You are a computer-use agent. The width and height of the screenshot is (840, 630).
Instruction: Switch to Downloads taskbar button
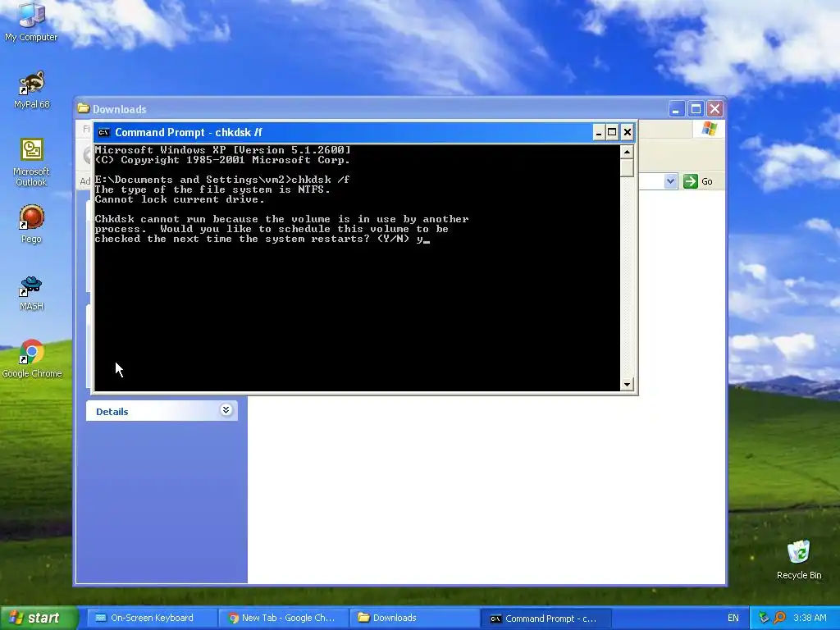(414, 619)
